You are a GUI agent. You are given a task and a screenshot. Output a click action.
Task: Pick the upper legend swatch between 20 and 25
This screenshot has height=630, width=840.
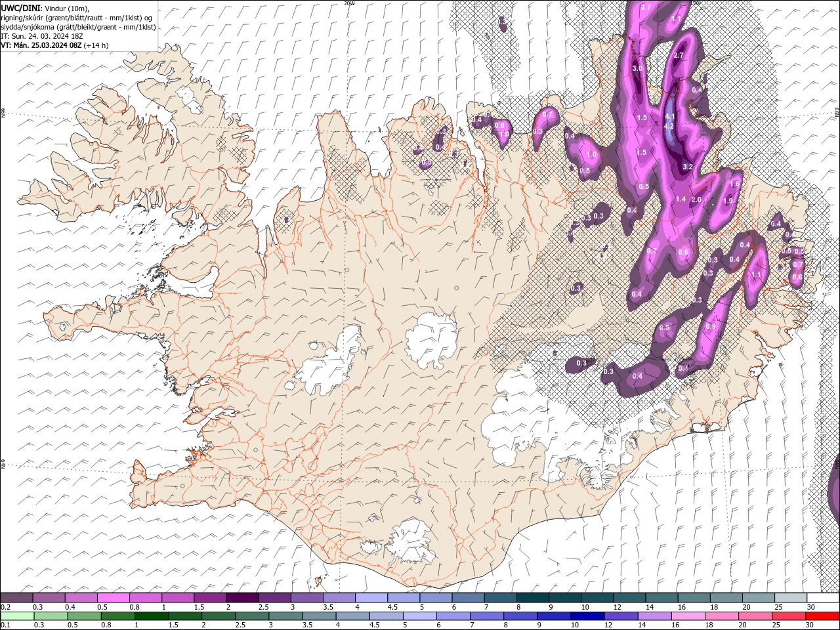click(x=758, y=598)
